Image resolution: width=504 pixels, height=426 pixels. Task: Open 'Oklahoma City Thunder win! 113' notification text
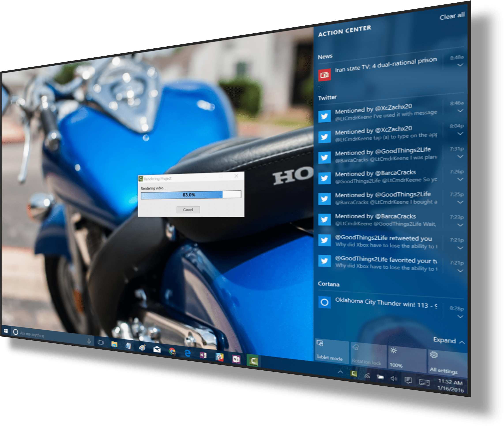click(x=386, y=303)
